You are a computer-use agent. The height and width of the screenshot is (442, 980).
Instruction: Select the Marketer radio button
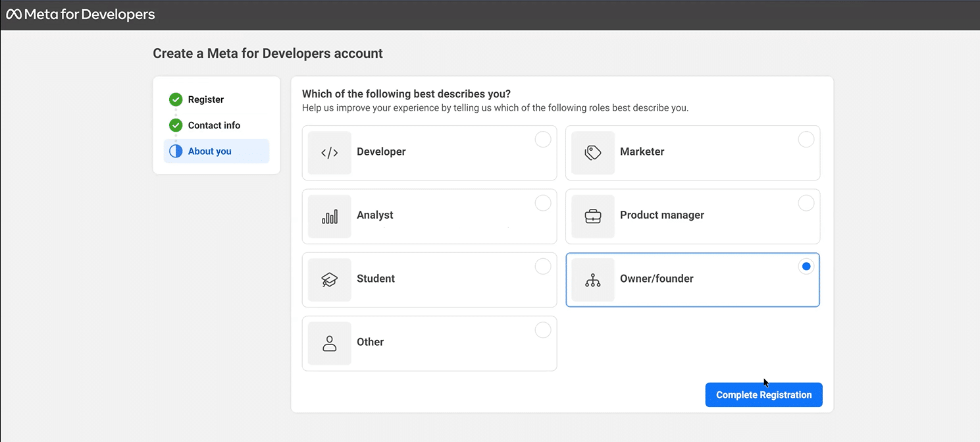click(x=806, y=140)
